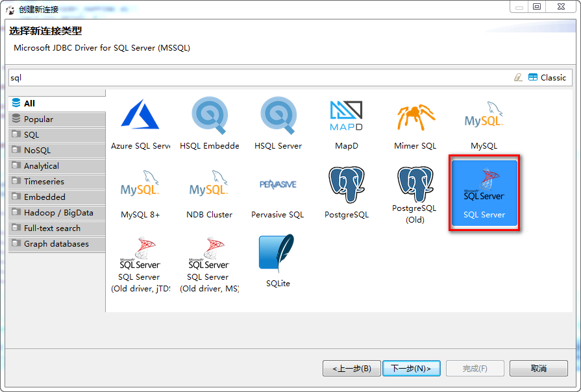The height and width of the screenshot is (392, 581).
Task: Filter by SQL category
Action: pos(56,135)
